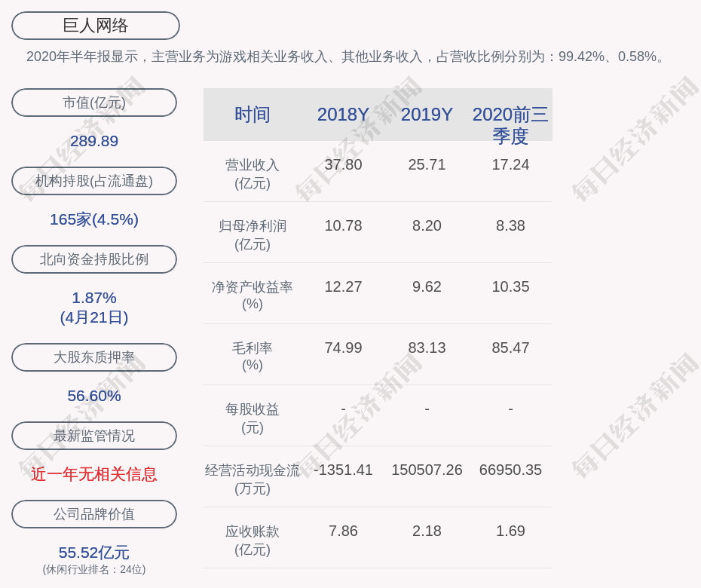Select 2020 gross margin 85.47
The image size is (701, 588).
coord(510,348)
